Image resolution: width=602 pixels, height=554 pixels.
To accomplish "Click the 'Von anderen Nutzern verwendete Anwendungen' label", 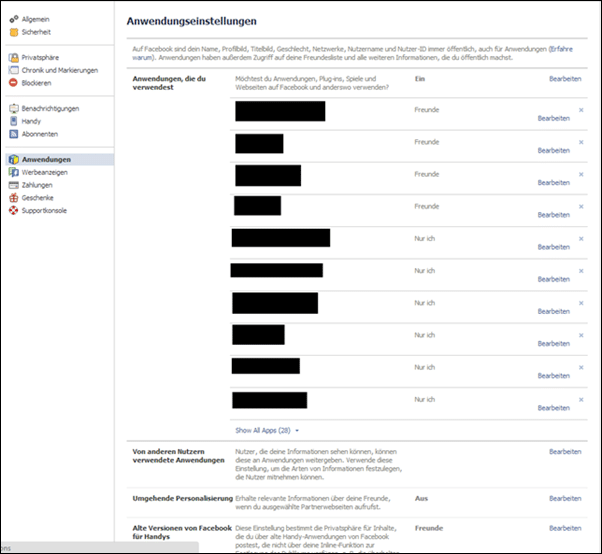I will [x=179, y=456].
